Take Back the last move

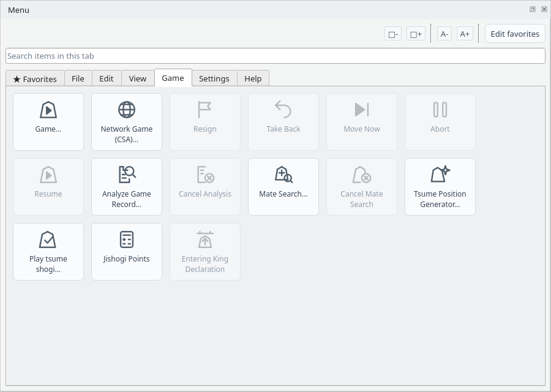pyautogui.click(x=283, y=122)
